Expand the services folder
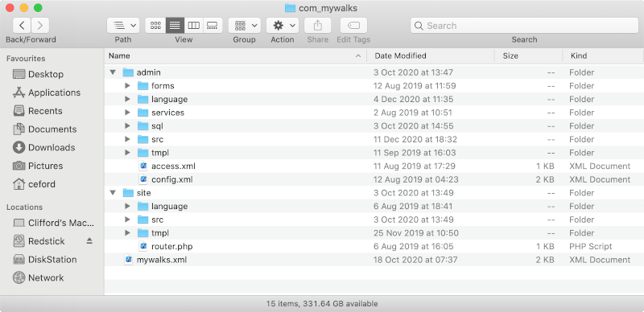Viewport: 644px width, 312px height. 127,113
